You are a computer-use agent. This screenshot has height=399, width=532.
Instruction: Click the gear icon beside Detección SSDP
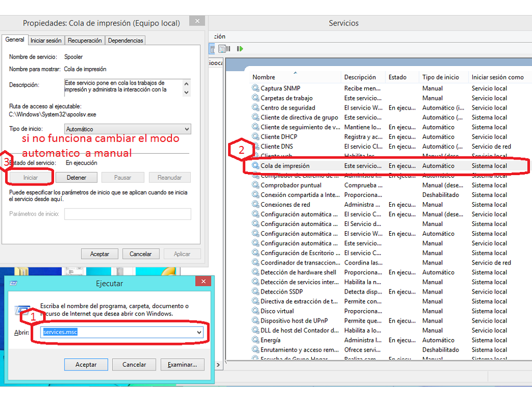pos(256,292)
